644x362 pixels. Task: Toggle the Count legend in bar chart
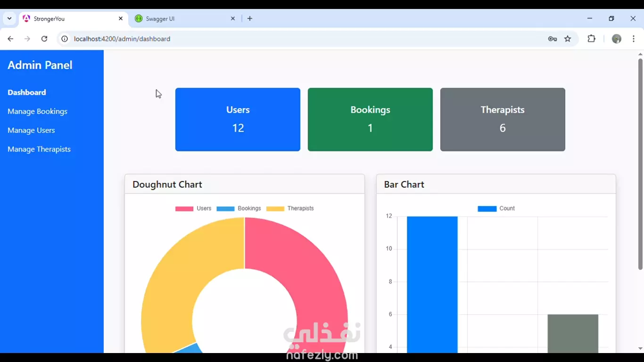pyautogui.click(x=496, y=208)
